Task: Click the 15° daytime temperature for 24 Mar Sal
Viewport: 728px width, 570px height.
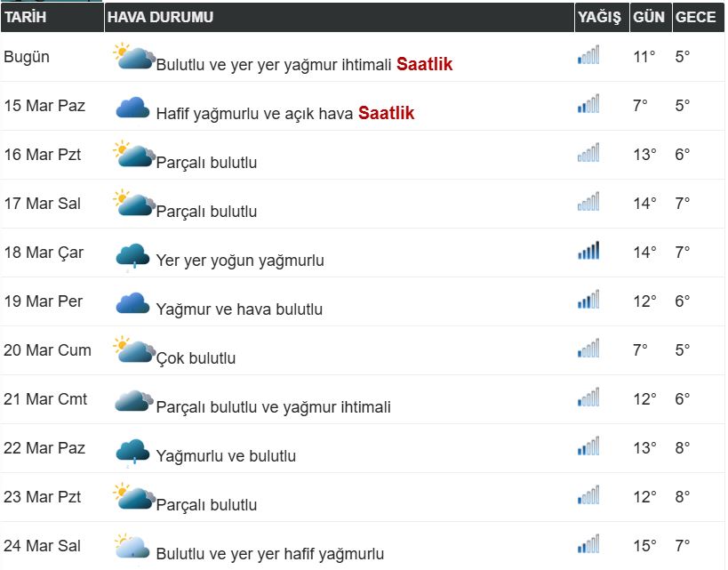Action: pos(644,545)
